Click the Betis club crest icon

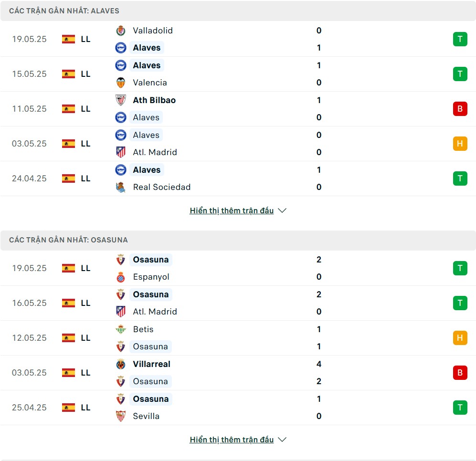pyautogui.click(x=121, y=329)
